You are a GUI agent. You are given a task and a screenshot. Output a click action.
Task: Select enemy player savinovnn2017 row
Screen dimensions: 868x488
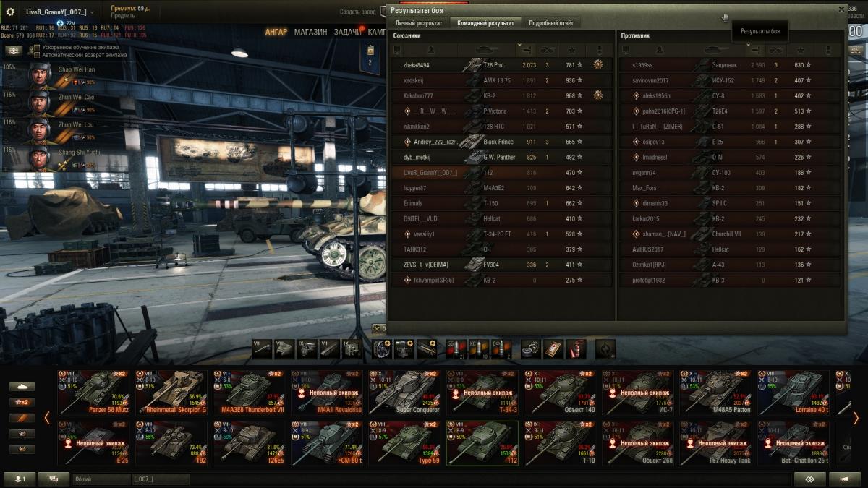tap(731, 80)
